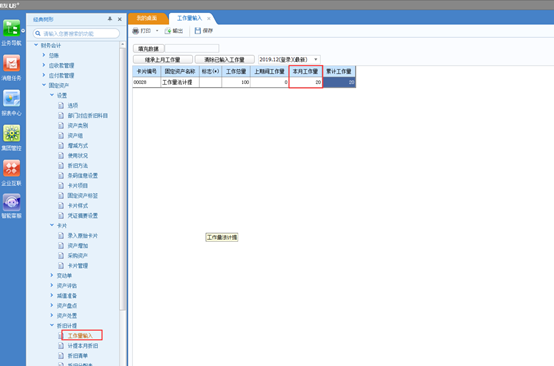Screen dimensions: 554x366
Task: Click the 保存 save disk icon
Action: coord(198,31)
